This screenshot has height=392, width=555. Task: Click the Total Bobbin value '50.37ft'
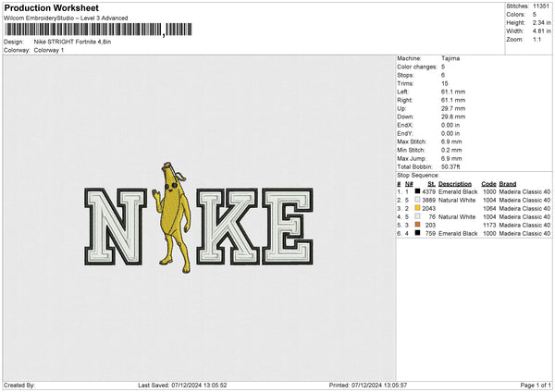tap(450, 166)
